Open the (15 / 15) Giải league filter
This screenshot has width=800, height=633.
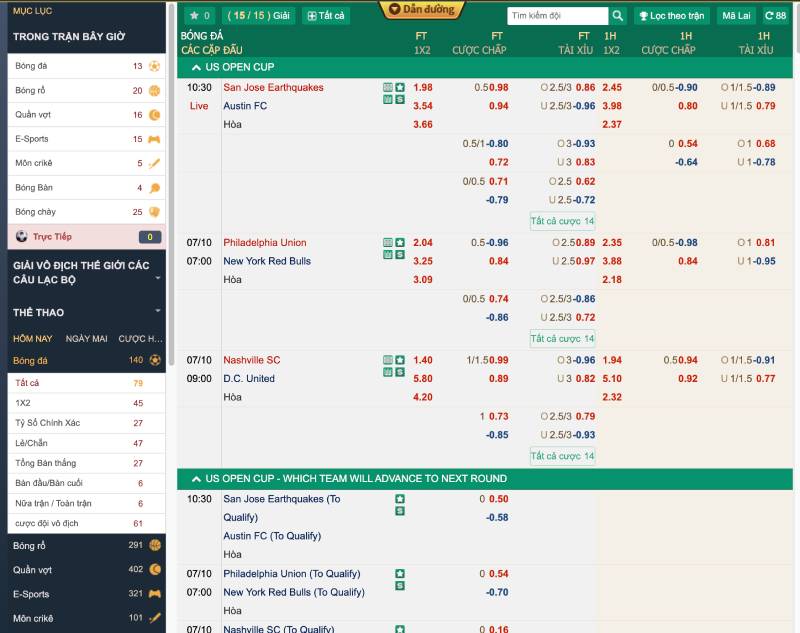259,16
